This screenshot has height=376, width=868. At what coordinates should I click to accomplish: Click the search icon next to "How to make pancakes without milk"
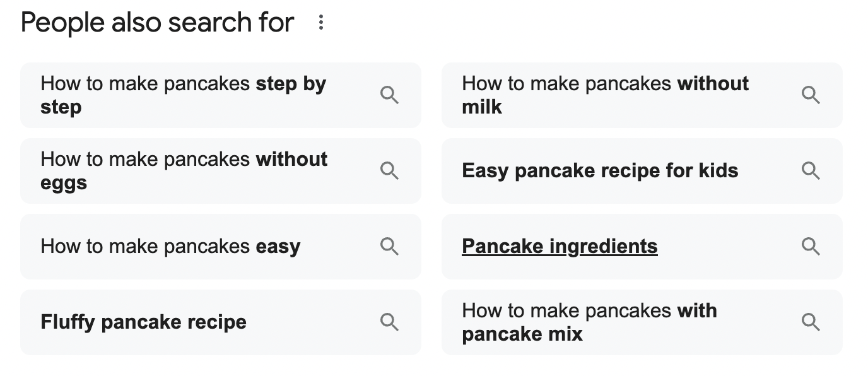coord(811,95)
